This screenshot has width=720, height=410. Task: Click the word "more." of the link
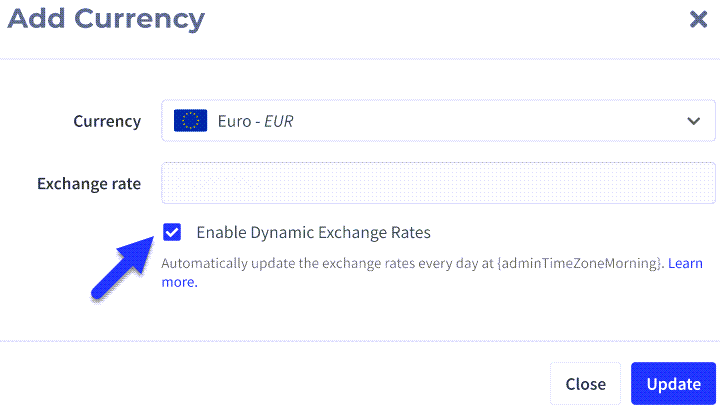click(180, 282)
